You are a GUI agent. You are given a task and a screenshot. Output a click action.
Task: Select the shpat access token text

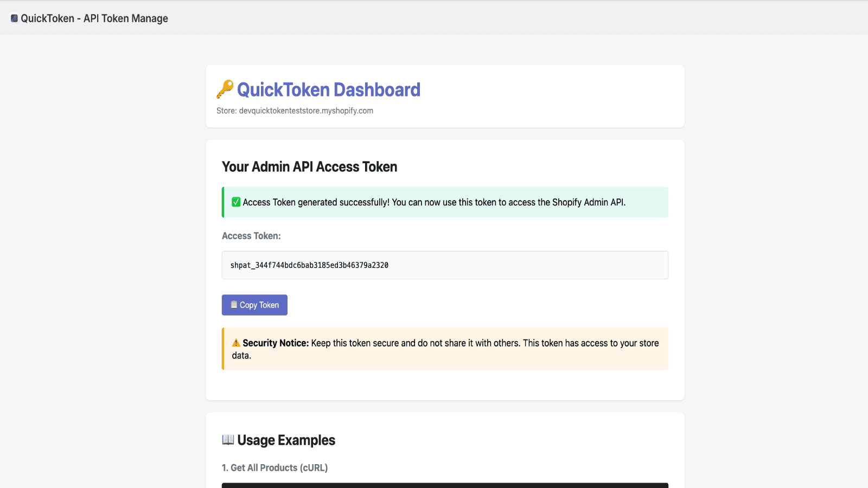point(309,265)
